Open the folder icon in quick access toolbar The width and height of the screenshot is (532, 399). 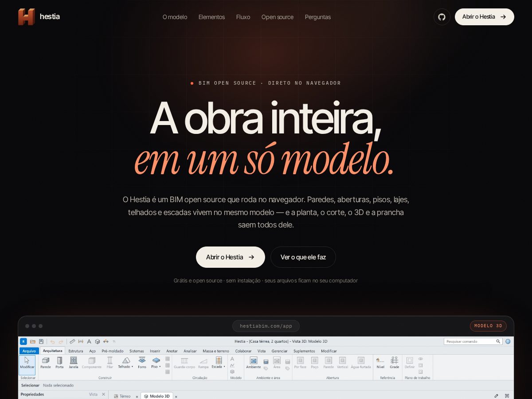[x=33, y=341]
